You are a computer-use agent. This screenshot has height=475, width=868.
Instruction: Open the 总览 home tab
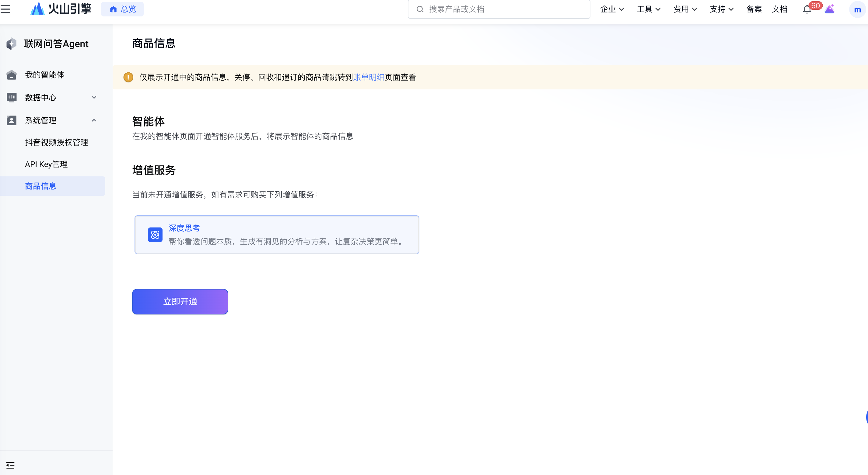[x=122, y=9]
